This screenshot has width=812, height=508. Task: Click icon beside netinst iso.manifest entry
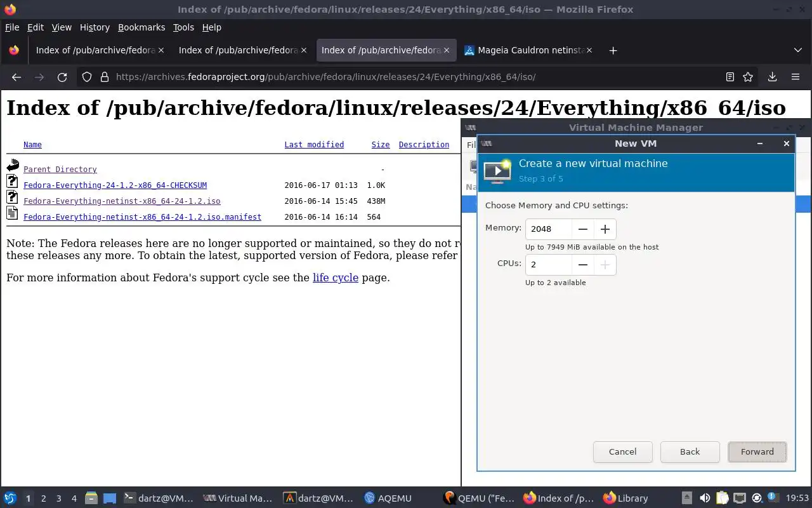point(13,213)
